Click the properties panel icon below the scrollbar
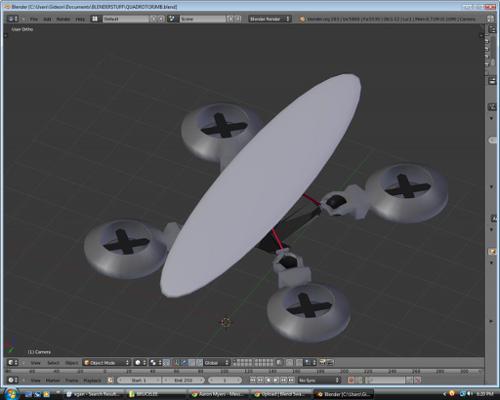 click(x=492, y=81)
